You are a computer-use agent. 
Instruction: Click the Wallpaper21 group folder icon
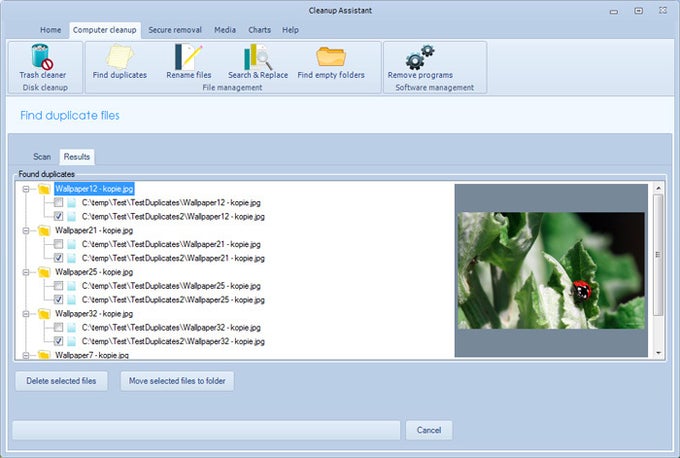(44, 230)
